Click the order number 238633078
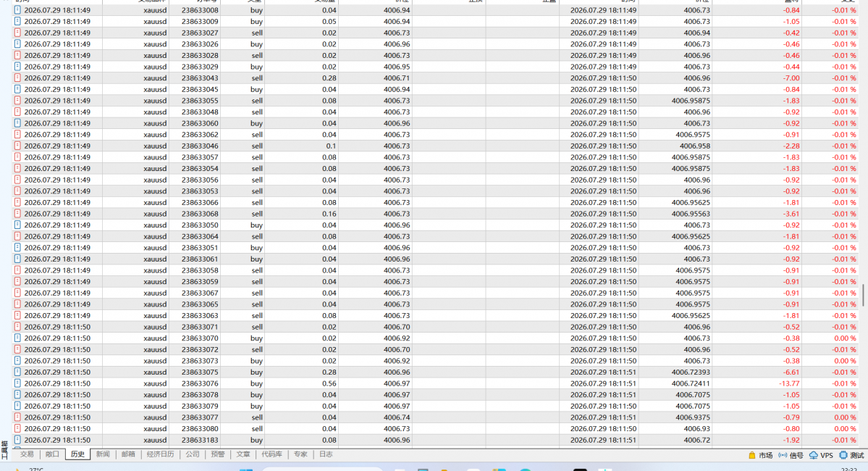This screenshot has width=868, height=471. [200, 394]
